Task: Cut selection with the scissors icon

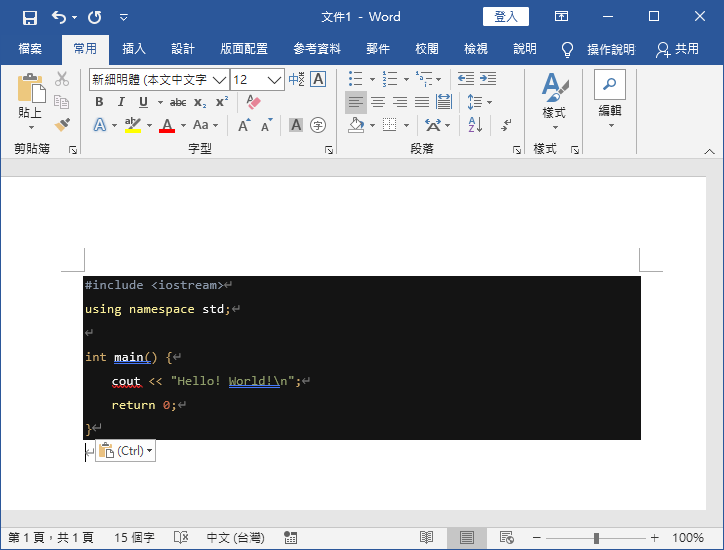Action: [x=61, y=79]
